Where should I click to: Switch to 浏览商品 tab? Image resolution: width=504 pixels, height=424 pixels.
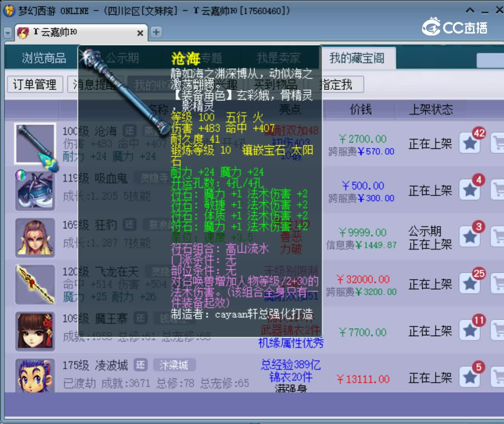[44, 58]
